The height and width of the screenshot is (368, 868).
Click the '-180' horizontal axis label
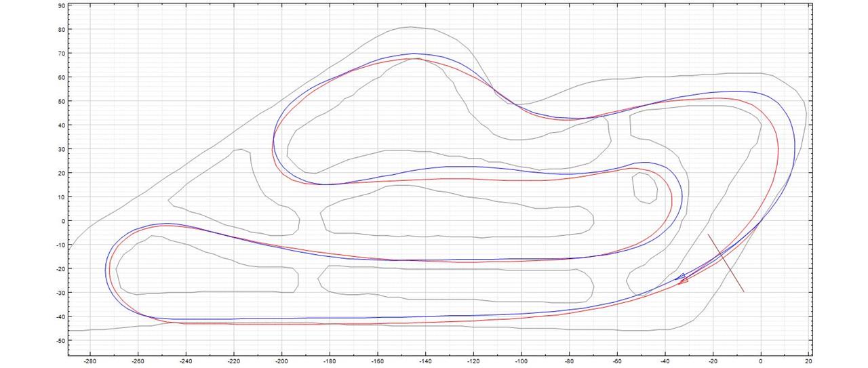330,362
